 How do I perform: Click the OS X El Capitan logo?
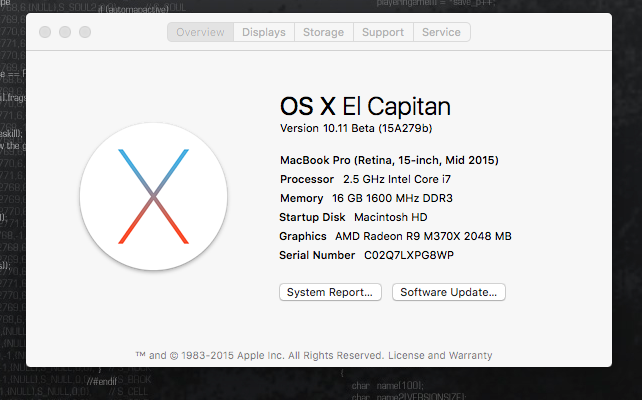[x=154, y=197]
